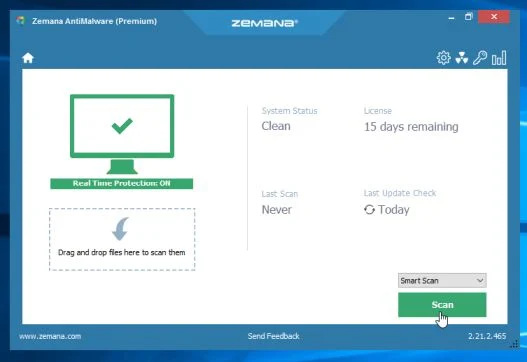The image size is (527, 362).
Task: Click the drag and drop arrow icon
Action: (x=120, y=229)
